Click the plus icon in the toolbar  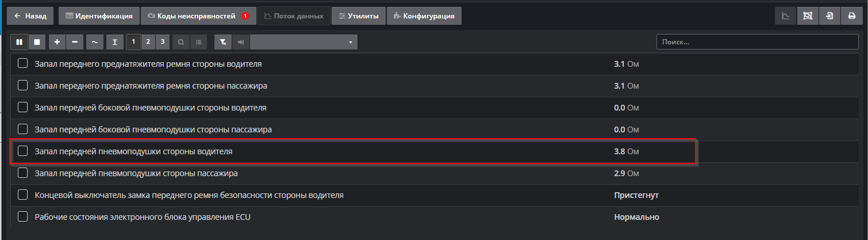click(x=57, y=42)
